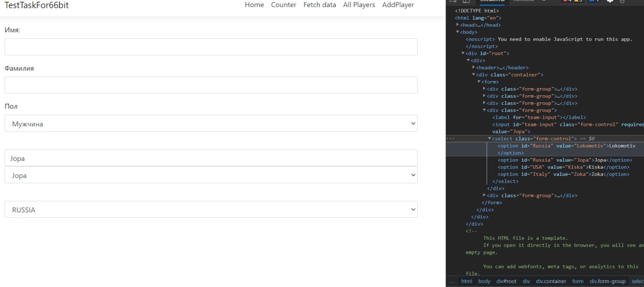Screen dimensions: 644x287
Task: Click the breadcrumb overflow ellipsis at bottom left
Action: point(451,281)
